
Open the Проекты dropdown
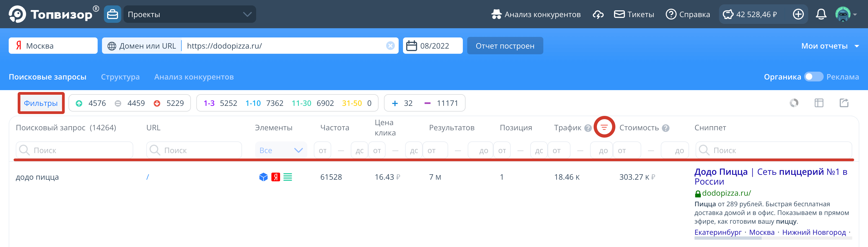pos(189,14)
